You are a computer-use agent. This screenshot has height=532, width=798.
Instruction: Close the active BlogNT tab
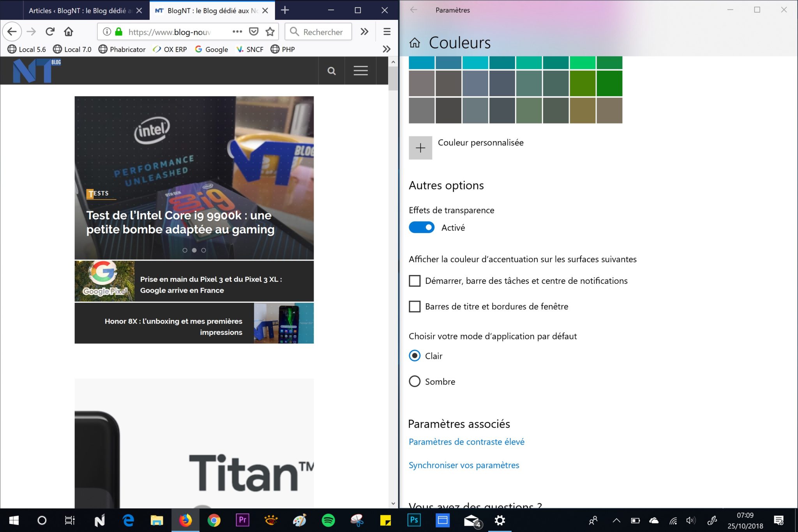[x=265, y=11]
